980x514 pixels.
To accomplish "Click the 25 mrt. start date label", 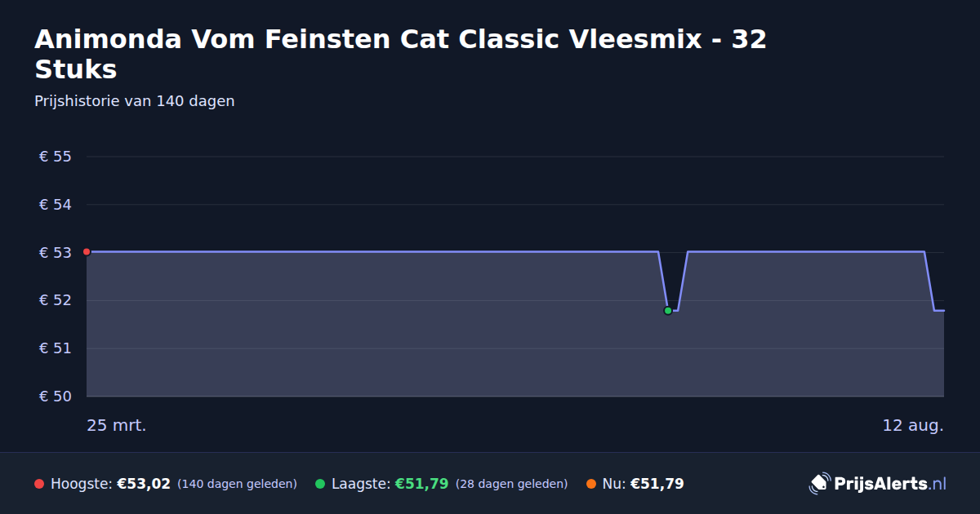I will pyautogui.click(x=117, y=426).
